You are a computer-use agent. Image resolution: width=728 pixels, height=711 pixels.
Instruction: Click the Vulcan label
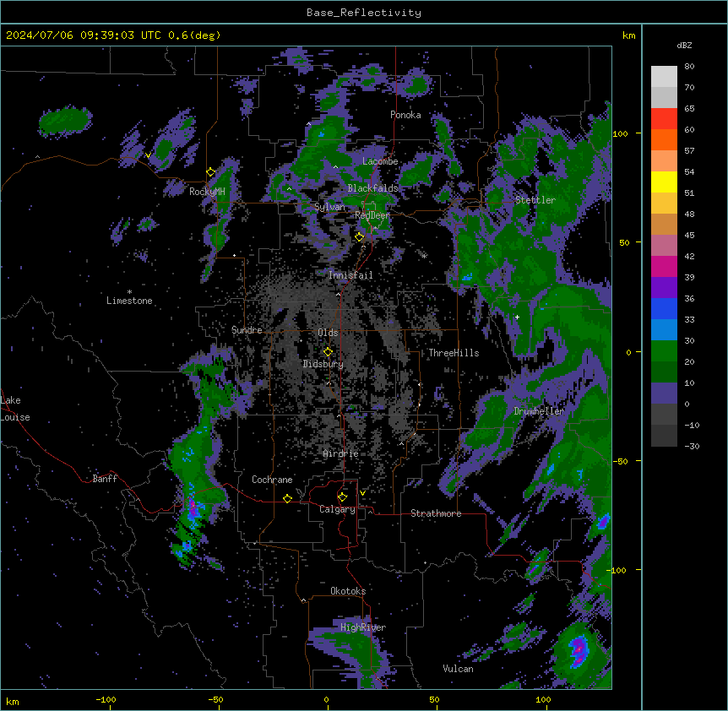[x=458, y=669]
